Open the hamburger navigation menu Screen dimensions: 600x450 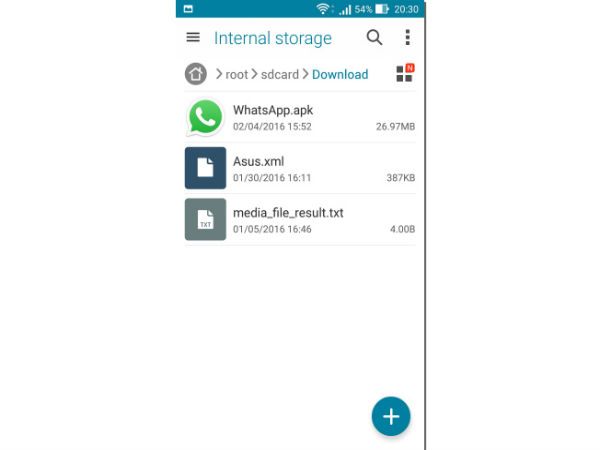[x=193, y=37]
